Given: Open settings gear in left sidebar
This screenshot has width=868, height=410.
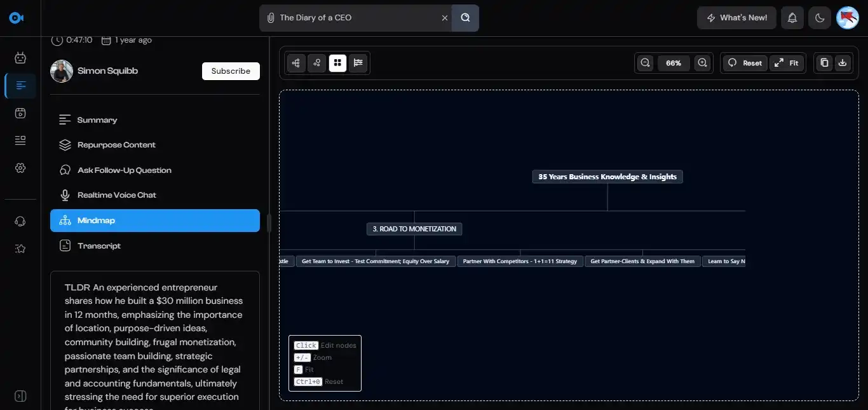Looking at the screenshot, I should point(20,168).
